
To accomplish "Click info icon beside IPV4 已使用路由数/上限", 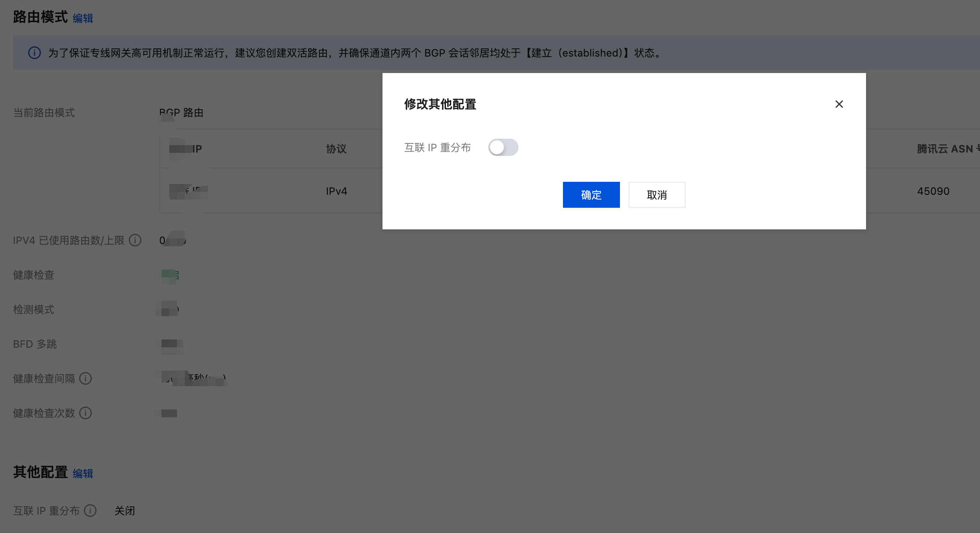I will [135, 240].
